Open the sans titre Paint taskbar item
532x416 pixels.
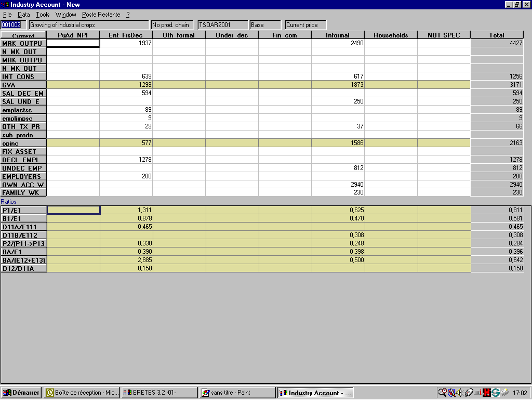point(237,393)
